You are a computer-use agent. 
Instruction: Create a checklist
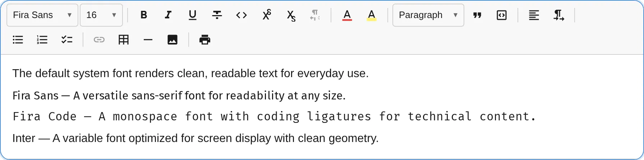(67, 40)
